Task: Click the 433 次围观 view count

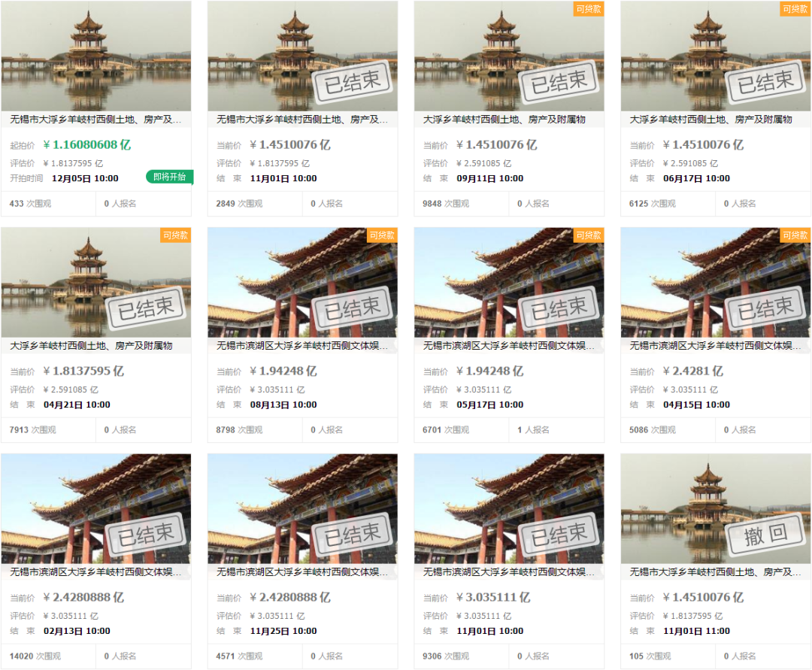Action: coord(30,204)
